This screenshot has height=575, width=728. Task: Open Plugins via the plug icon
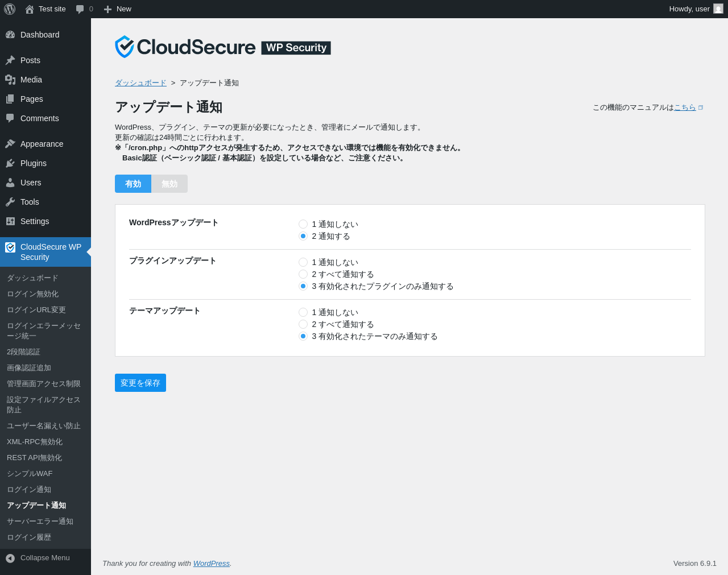click(x=10, y=163)
